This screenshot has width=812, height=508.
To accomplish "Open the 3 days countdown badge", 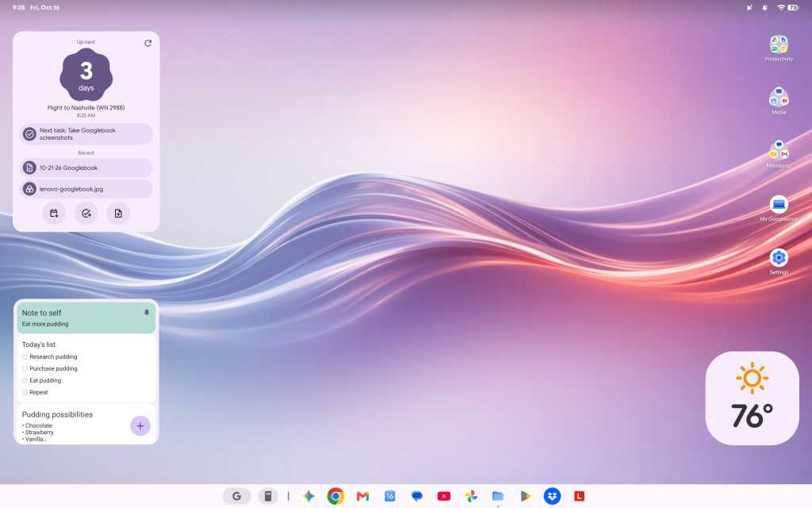I will click(x=86, y=75).
